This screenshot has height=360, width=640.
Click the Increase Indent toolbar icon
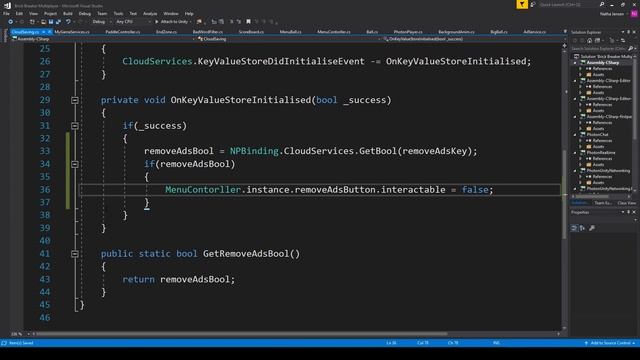(221, 22)
